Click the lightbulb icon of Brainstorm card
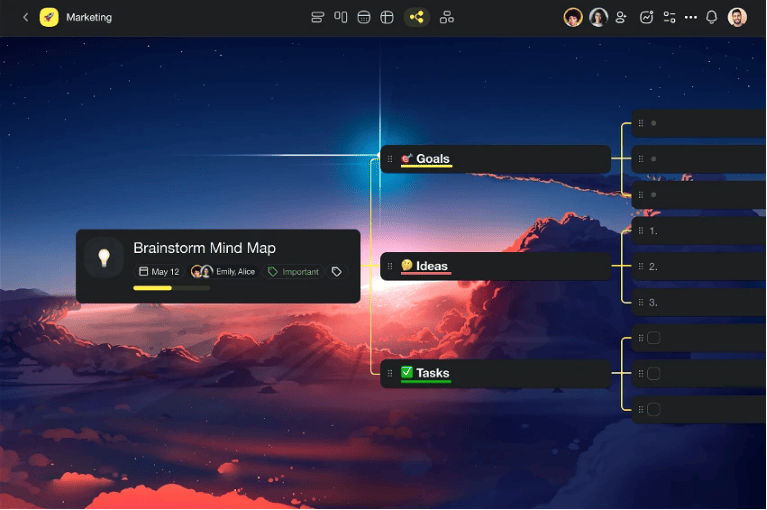 point(104,257)
